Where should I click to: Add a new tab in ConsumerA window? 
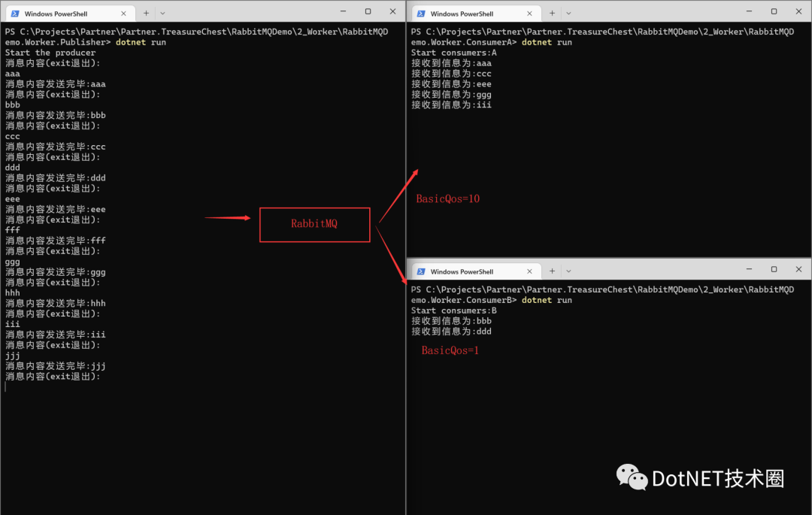(552, 13)
